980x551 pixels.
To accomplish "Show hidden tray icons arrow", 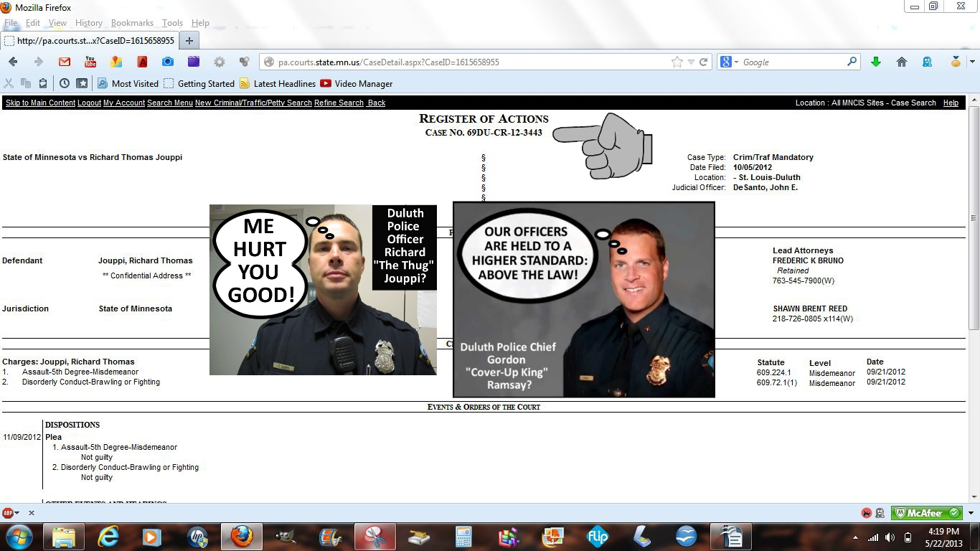I will pyautogui.click(x=855, y=537).
